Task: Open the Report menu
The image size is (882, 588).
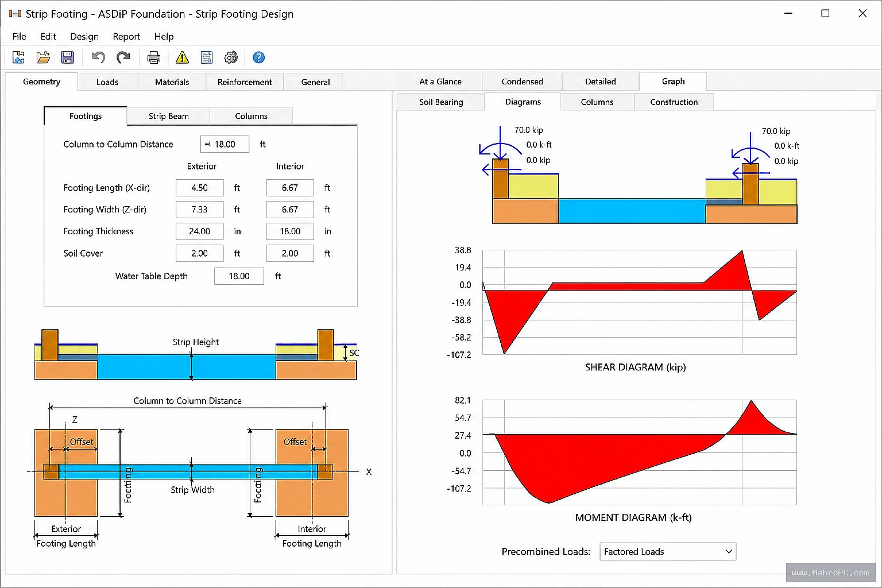Action: (x=126, y=36)
